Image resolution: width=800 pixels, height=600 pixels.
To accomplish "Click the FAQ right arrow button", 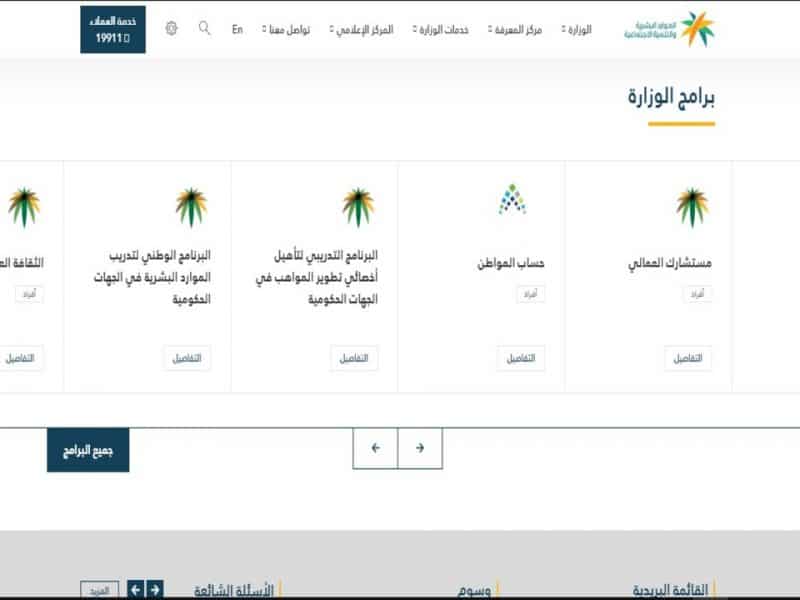I will pos(155,589).
